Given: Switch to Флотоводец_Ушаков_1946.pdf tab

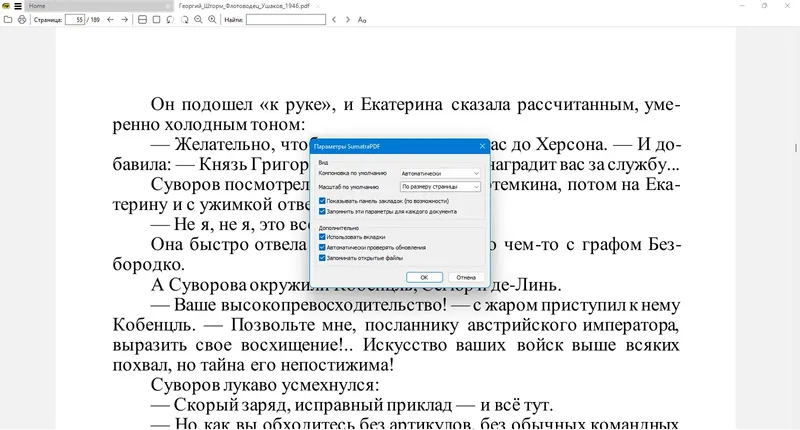Looking at the screenshot, I should pyautogui.click(x=244, y=6).
